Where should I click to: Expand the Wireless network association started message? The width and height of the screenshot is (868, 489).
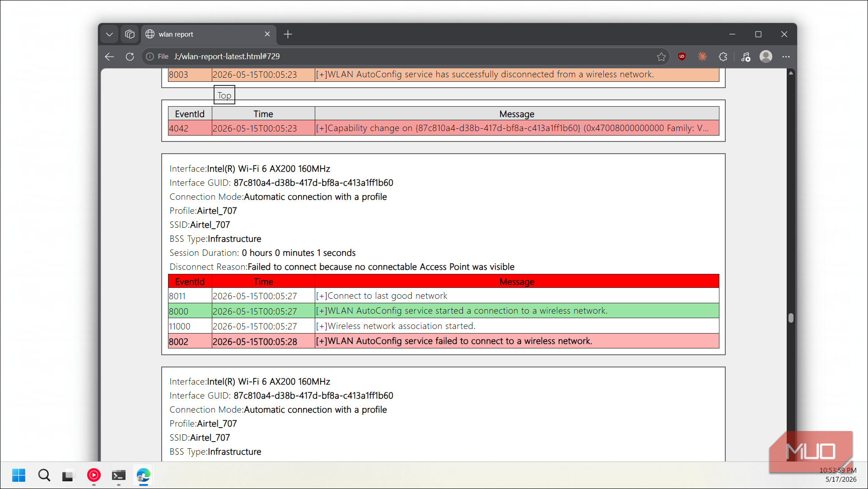click(517, 326)
